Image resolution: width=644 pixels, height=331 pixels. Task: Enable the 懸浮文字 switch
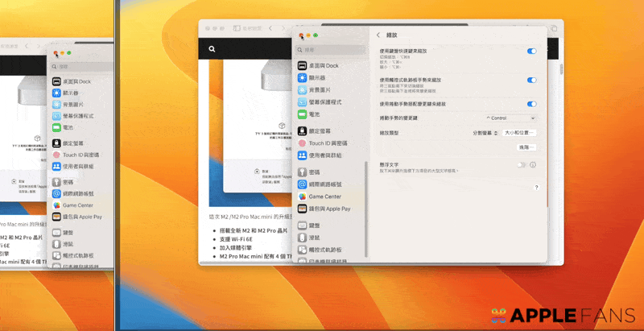coord(521,164)
